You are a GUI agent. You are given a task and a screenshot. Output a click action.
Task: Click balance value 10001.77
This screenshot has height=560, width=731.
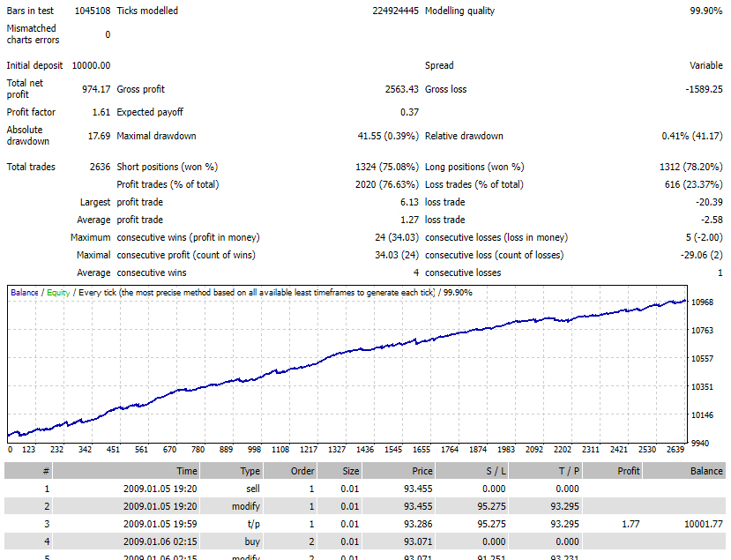pyautogui.click(x=703, y=524)
